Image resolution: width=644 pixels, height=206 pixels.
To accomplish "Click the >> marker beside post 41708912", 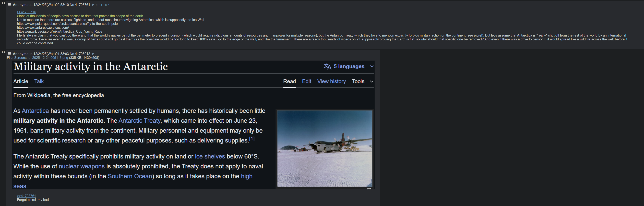I will (4, 52).
